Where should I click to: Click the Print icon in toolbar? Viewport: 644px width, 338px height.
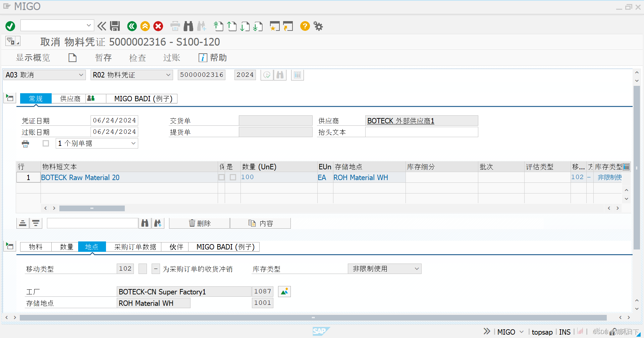[x=175, y=26]
